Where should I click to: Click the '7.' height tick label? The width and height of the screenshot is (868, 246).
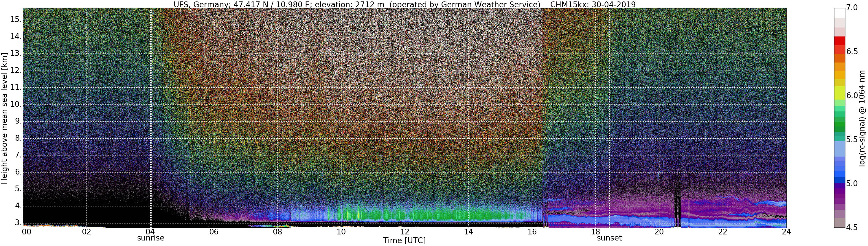coord(18,155)
